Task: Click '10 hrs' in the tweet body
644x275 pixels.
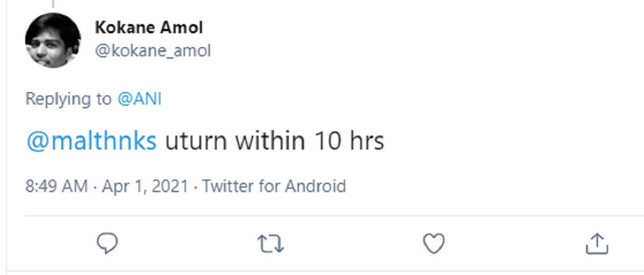Action: tap(348, 141)
